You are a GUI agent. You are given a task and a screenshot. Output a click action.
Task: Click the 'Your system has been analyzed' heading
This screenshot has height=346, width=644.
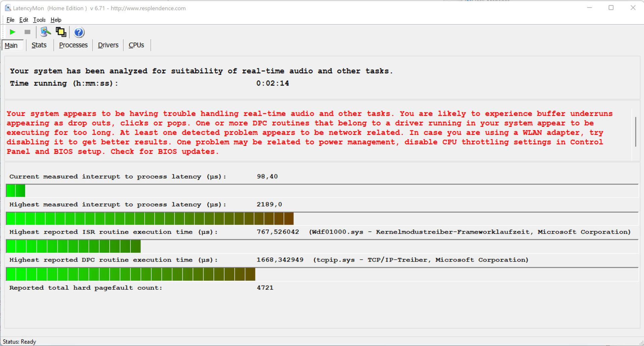(x=201, y=71)
